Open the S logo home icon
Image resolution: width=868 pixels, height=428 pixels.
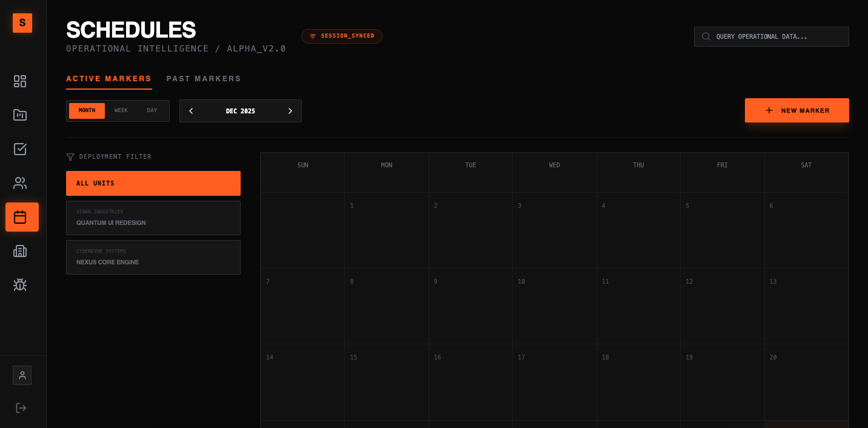(x=22, y=23)
